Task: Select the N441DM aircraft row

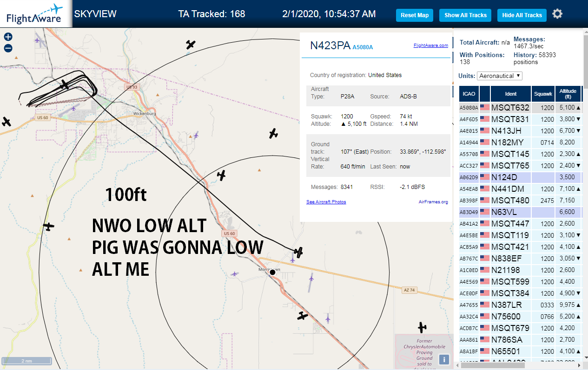Action: [x=520, y=189]
